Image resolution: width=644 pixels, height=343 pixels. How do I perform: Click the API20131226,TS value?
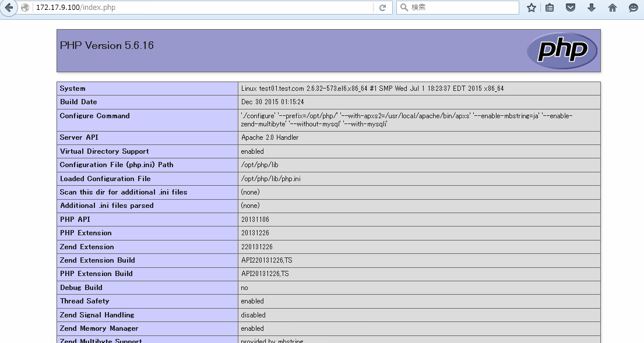click(265, 274)
